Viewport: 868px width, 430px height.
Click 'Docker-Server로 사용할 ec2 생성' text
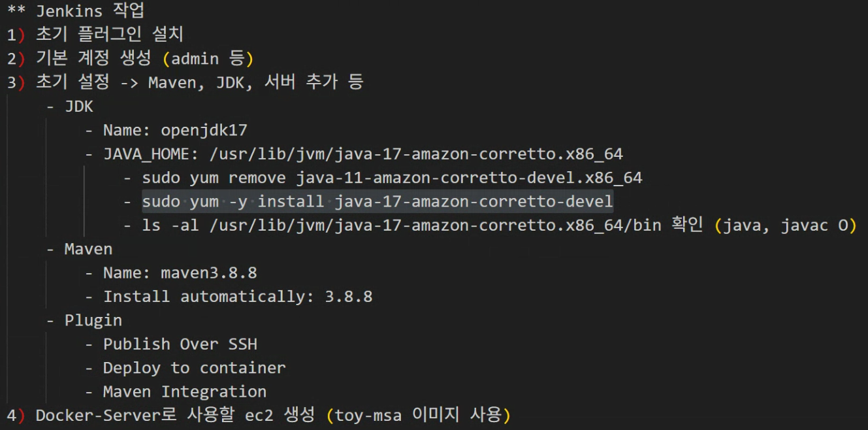pyautogui.click(x=175, y=415)
